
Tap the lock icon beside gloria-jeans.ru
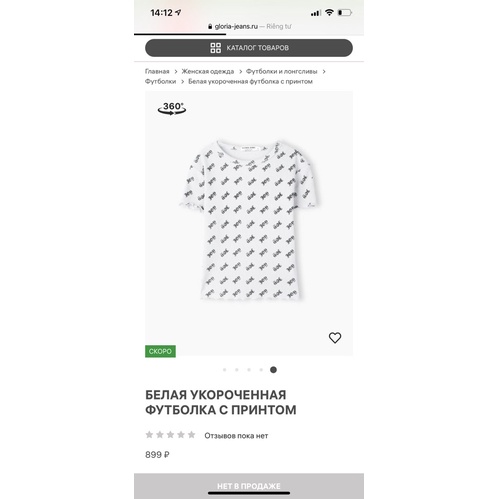210,26
